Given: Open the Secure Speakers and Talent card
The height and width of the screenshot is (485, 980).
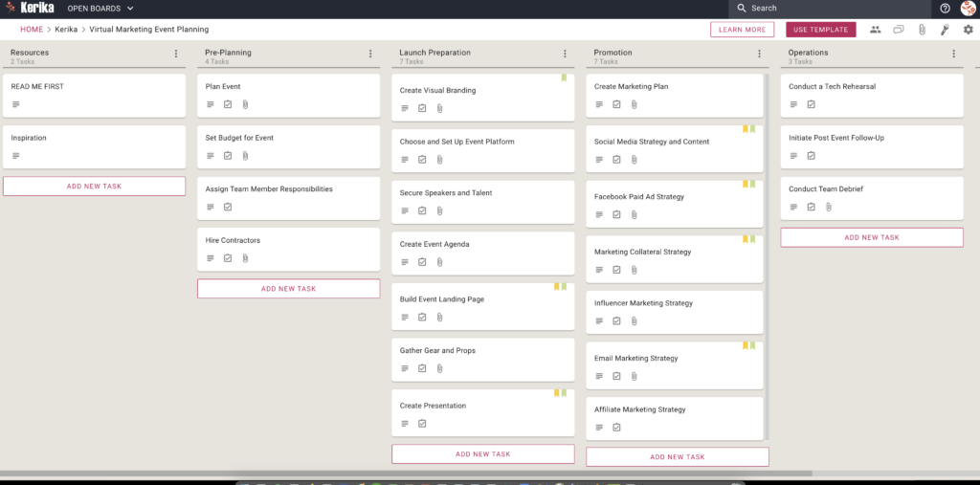Looking at the screenshot, I should 483,202.
